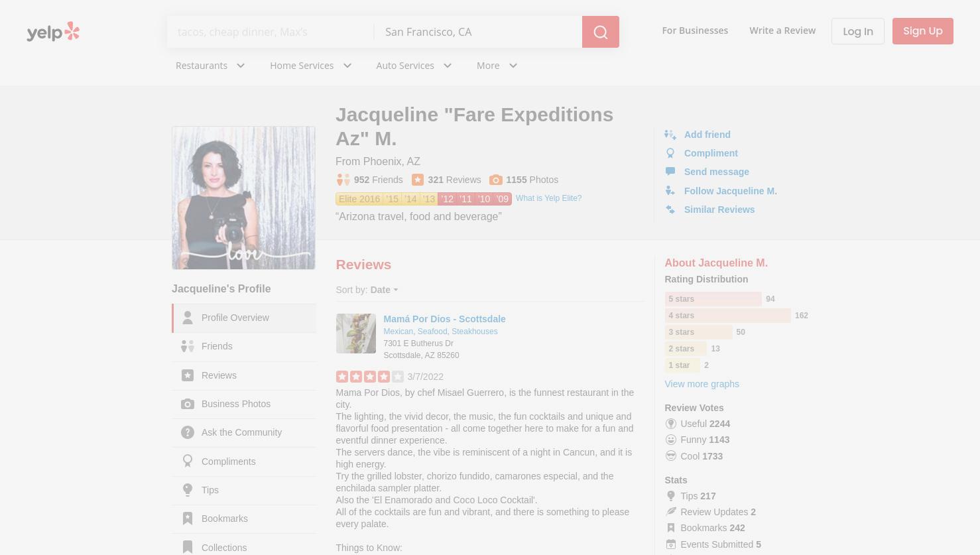Viewport: 980px width, 555px height.
Task: Click the Mexican category link
Action: [398, 332]
